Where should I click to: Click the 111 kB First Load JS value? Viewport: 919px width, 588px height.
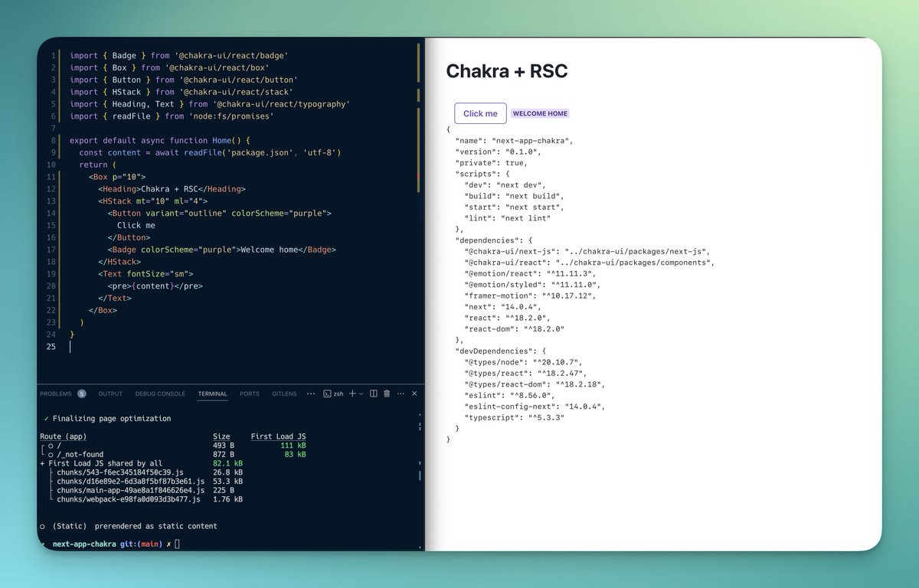point(293,446)
